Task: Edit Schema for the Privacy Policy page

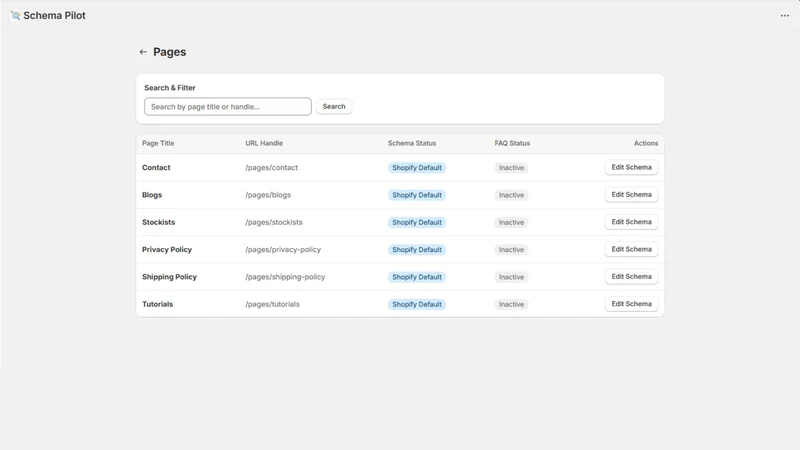Action: (631, 249)
